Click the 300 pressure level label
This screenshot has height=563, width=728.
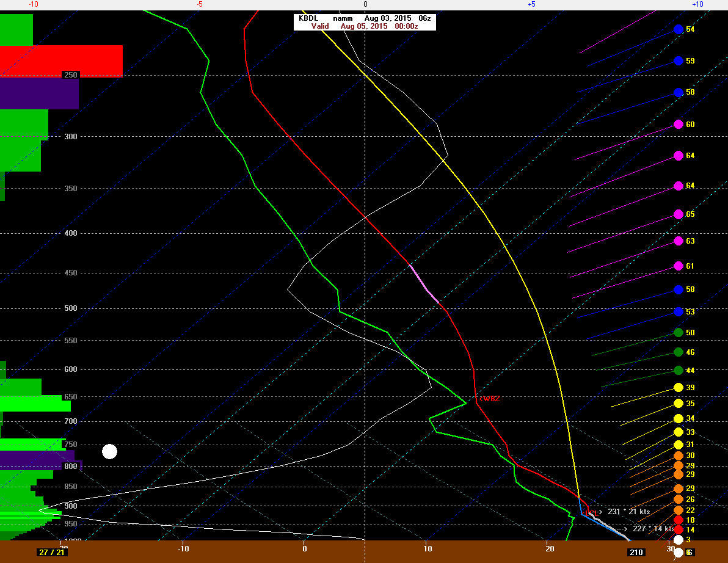pos(71,136)
